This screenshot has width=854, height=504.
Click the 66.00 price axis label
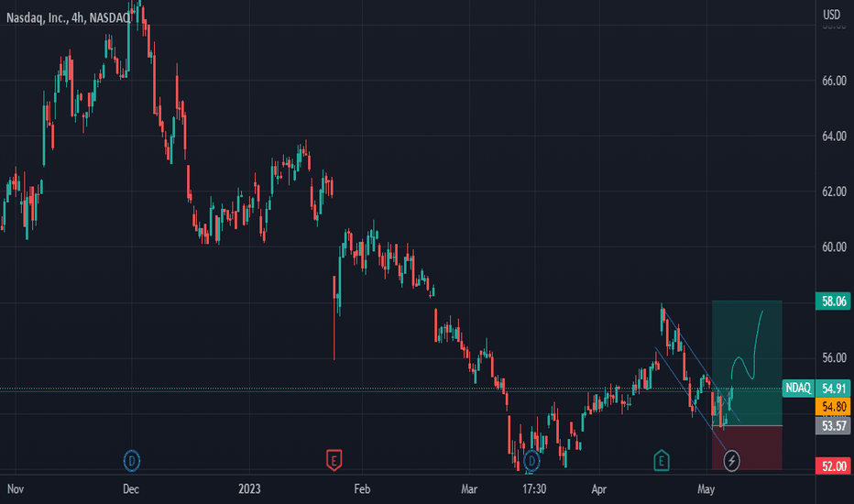pos(834,81)
